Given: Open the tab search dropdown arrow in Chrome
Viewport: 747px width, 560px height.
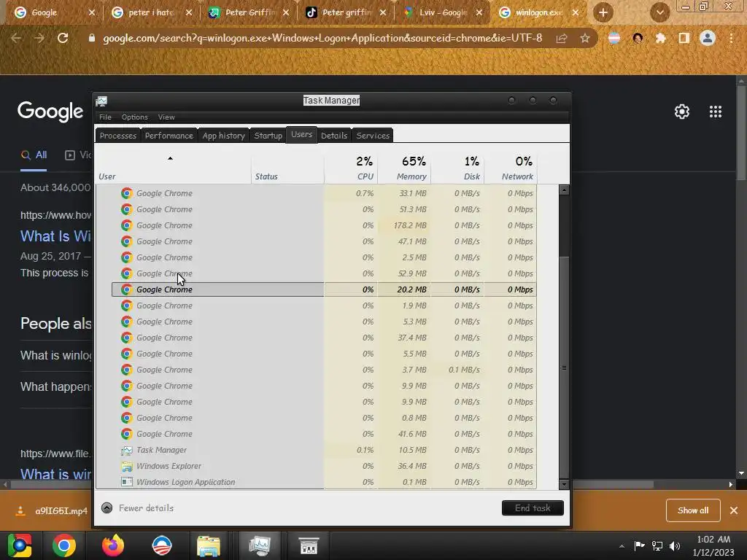Looking at the screenshot, I should pyautogui.click(x=659, y=12).
